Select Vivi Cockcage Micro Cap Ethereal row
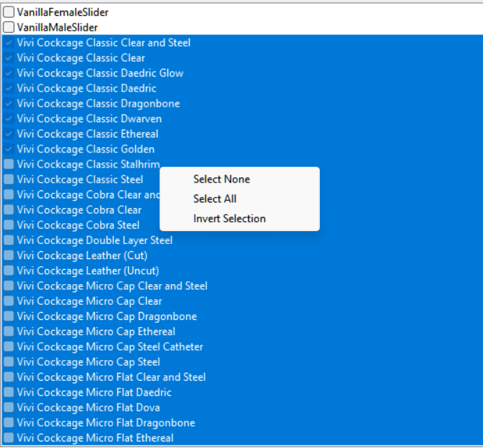The image size is (483, 448). (96, 331)
